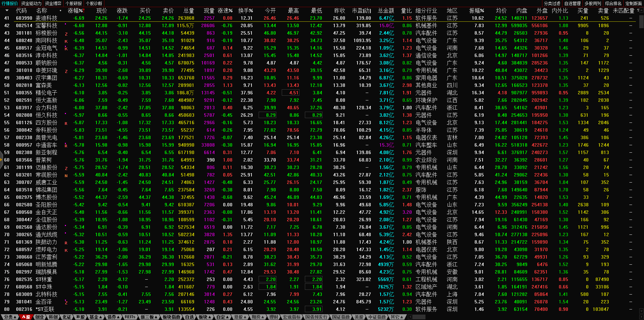Open the dropdown arrow left of 代码 header
Image resolution: width=644 pixels, height=320 pixels.
tap(7, 11)
